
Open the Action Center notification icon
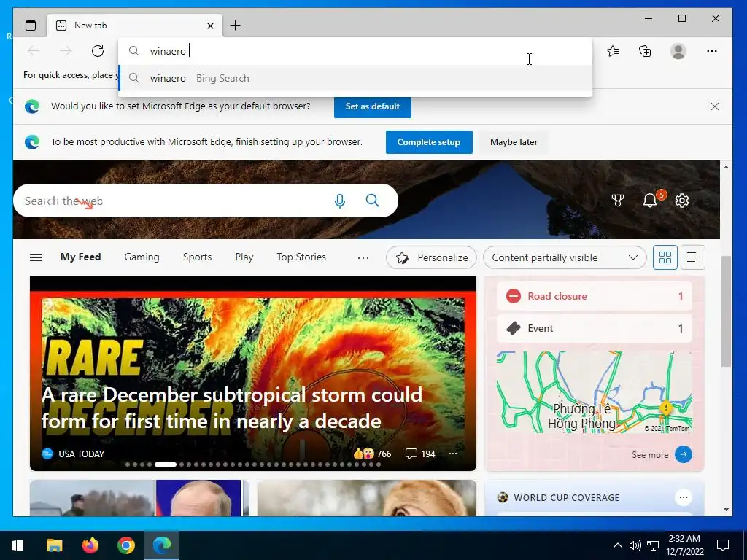tap(723, 545)
